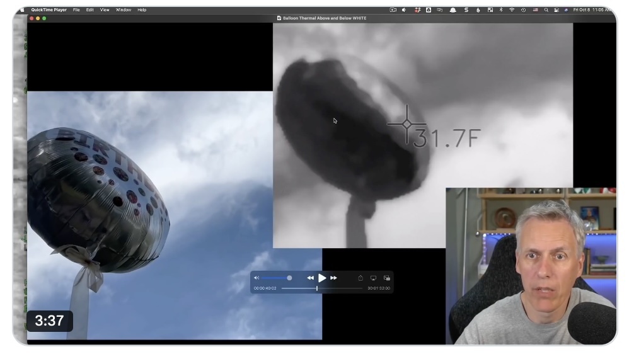634x364 pixels.
Task: Expand the View menu
Action: 105,10
